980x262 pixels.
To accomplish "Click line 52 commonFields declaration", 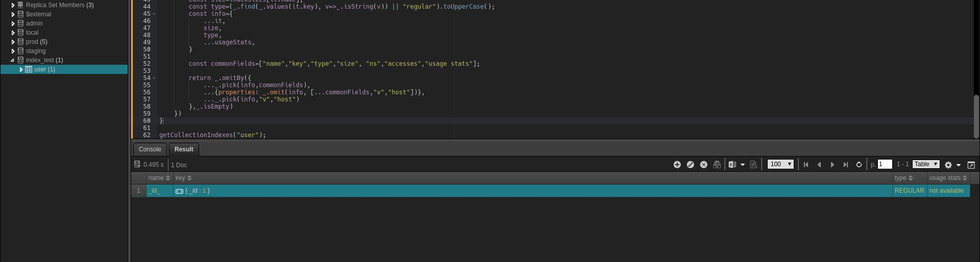I will tap(334, 64).
